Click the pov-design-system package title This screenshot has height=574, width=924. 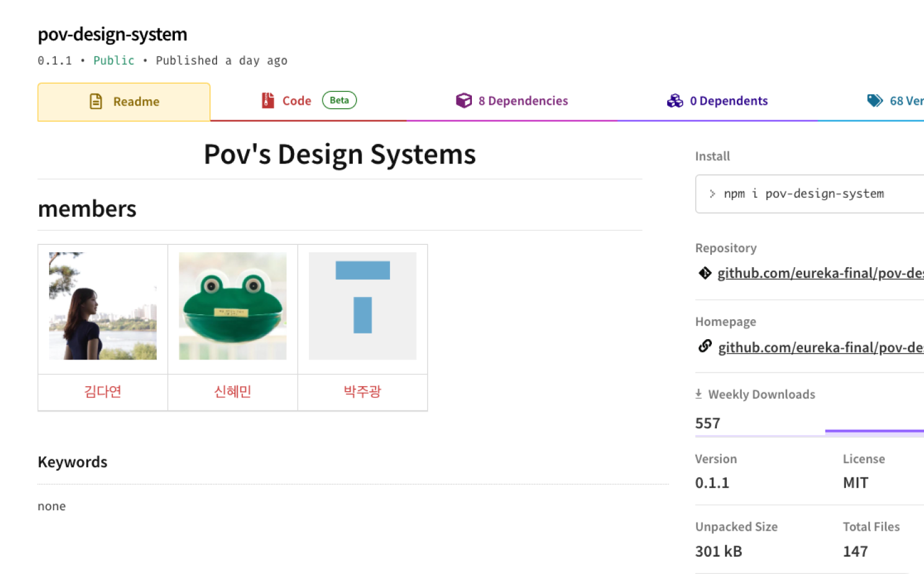pos(112,34)
